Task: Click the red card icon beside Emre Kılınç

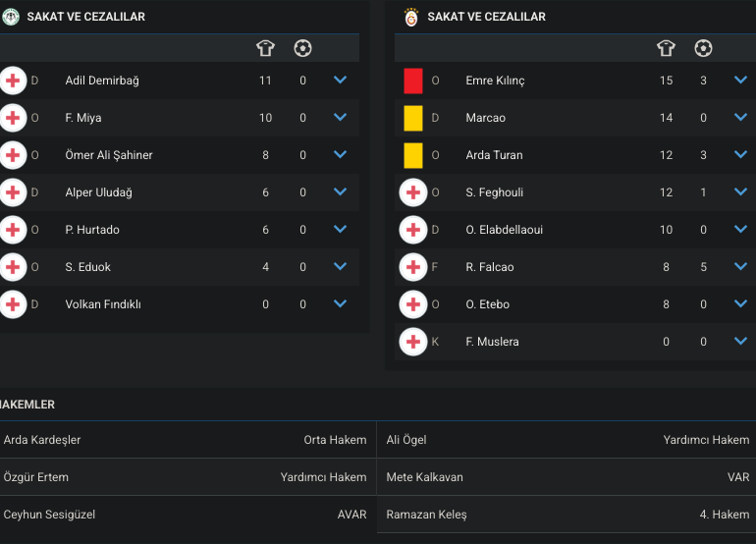Action: (x=413, y=81)
